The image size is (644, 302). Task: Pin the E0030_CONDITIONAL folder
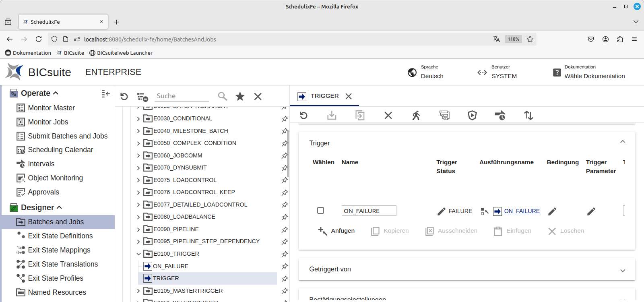[x=285, y=119]
